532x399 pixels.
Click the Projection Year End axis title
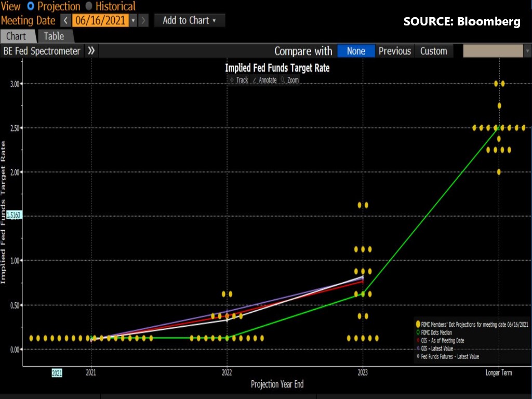(x=277, y=384)
